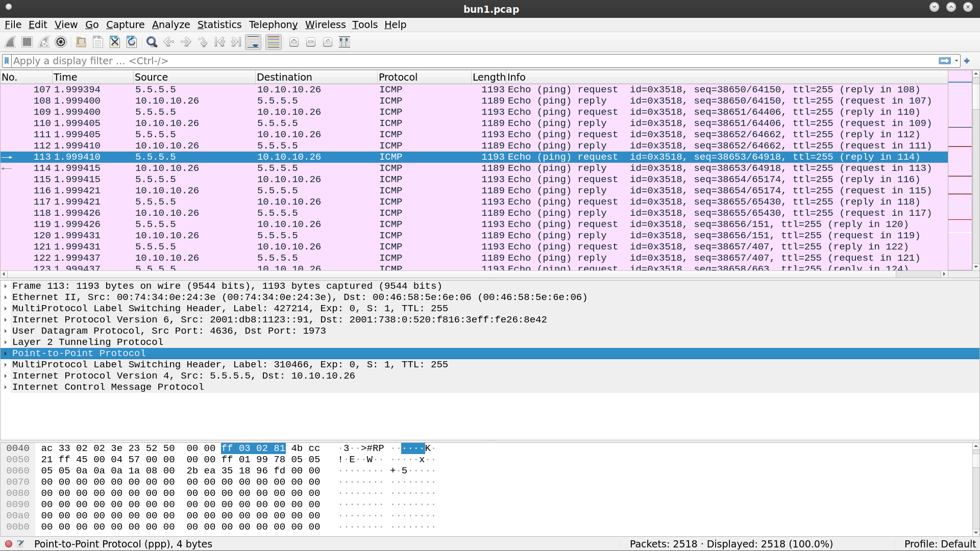Jump to last packet icon
The height and width of the screenshot is (551, 980).
(236, 42)
